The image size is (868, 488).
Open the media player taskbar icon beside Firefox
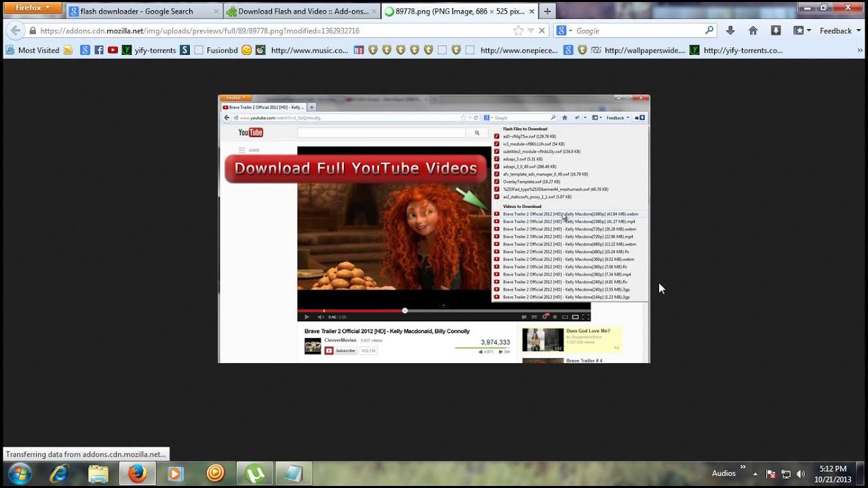(x=176, y=474)
